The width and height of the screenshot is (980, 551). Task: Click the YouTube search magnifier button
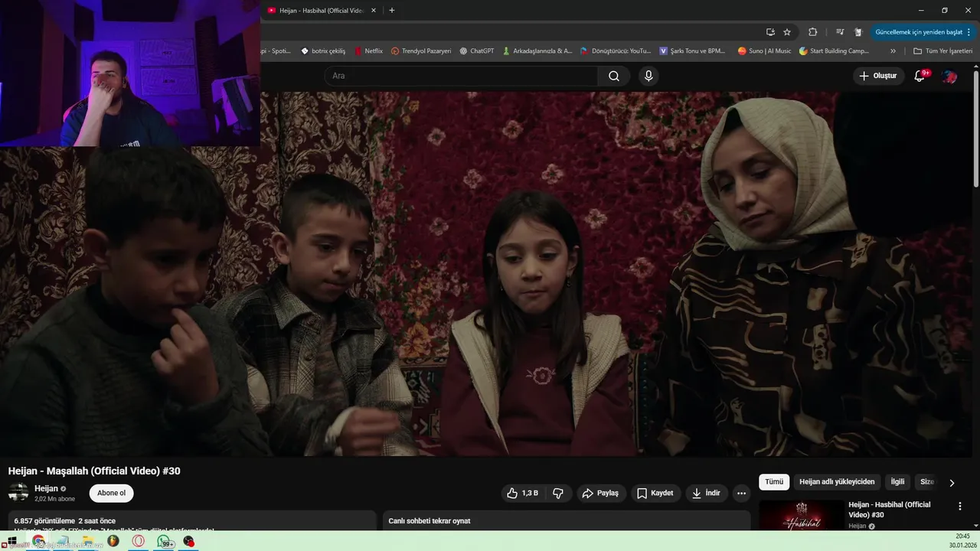[x=614, y=76]
